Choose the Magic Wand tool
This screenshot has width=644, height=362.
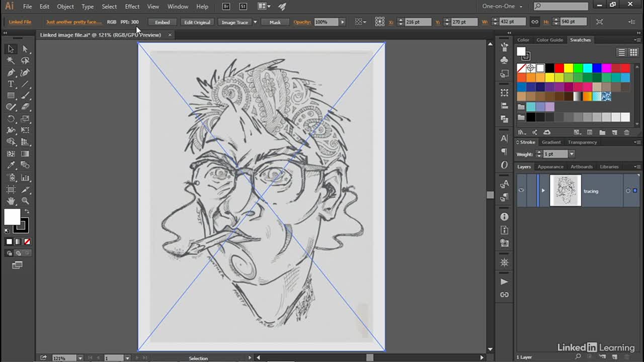pyautogui.click(x=11, y=60)
